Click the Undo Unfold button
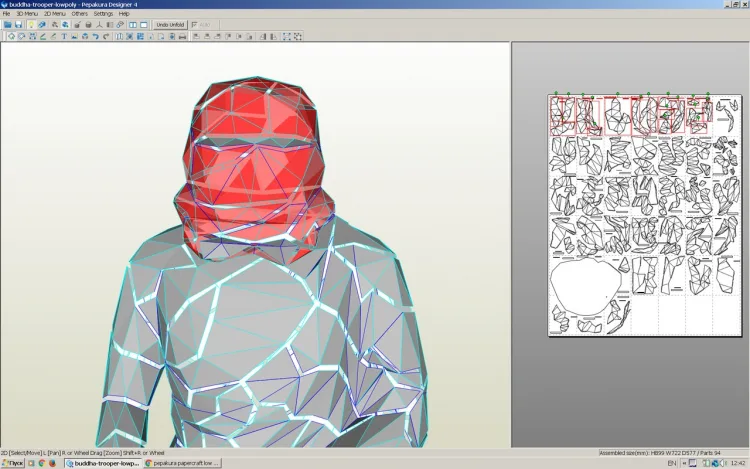 (x=170, y=24)
